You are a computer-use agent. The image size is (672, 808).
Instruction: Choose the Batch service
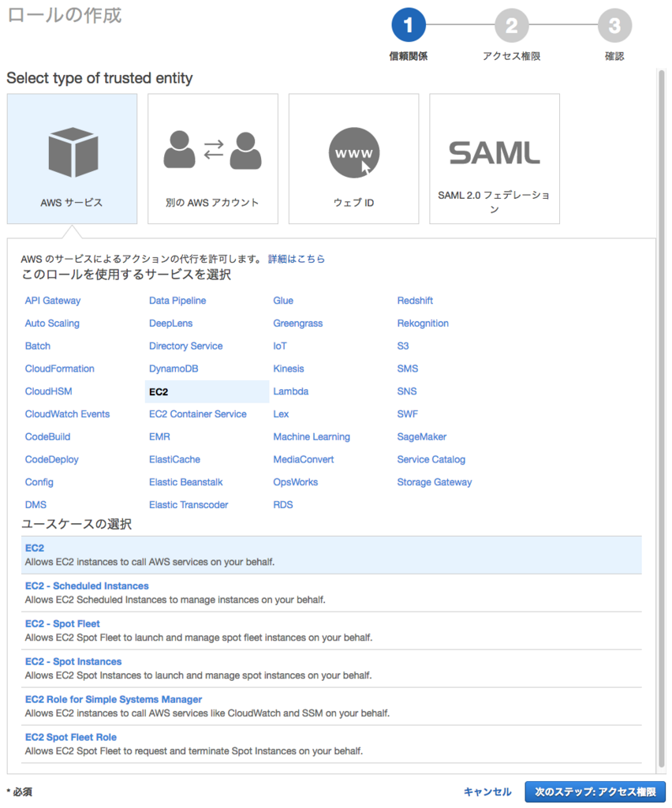coord(38,346)
